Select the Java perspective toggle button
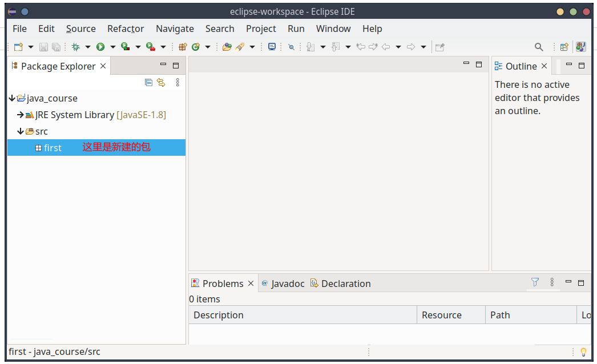The image size is (597, 364). tap(581, 47)
